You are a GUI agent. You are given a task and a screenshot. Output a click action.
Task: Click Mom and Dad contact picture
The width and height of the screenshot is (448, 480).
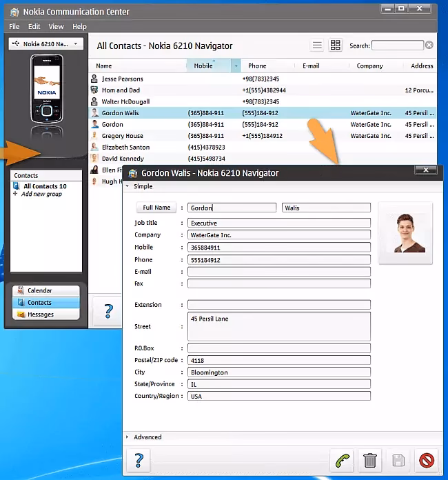(94, 90)
